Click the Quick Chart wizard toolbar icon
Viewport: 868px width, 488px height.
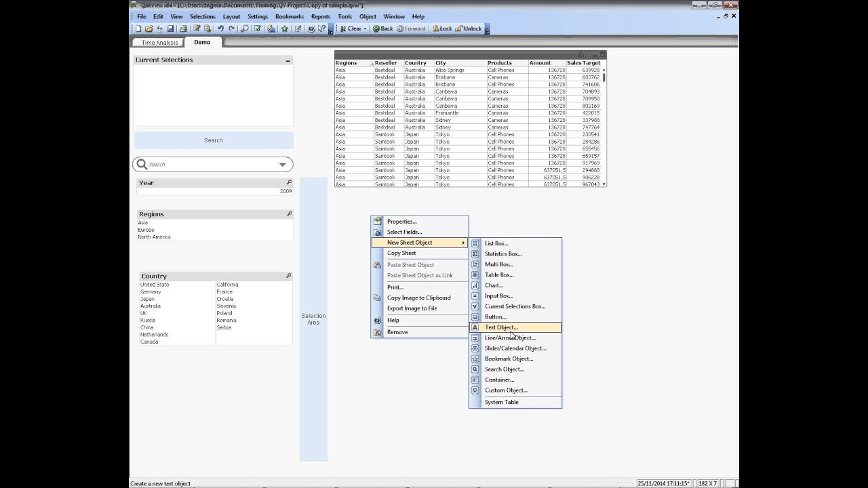[271, 28]
